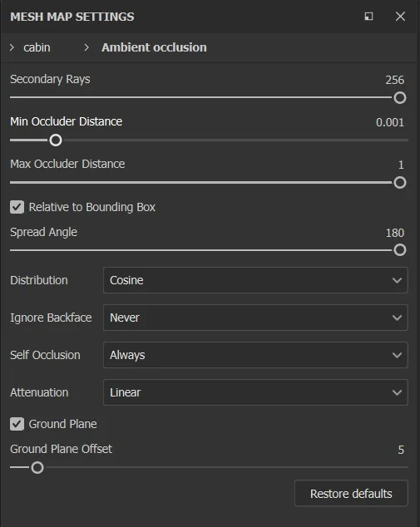This screenshot has width=420, height=527.
Task: Click the Restore defaults button
Action: [351, 494]
